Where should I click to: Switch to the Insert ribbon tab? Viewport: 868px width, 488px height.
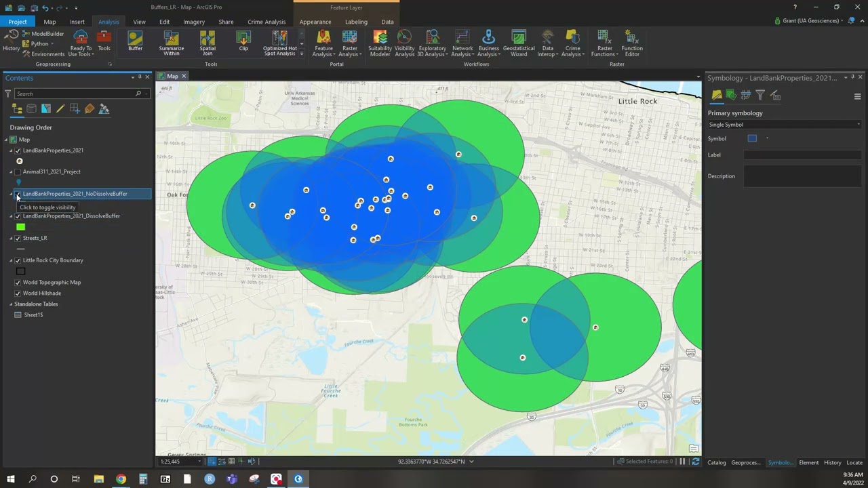pyautogui.click(x=77, y=22)
